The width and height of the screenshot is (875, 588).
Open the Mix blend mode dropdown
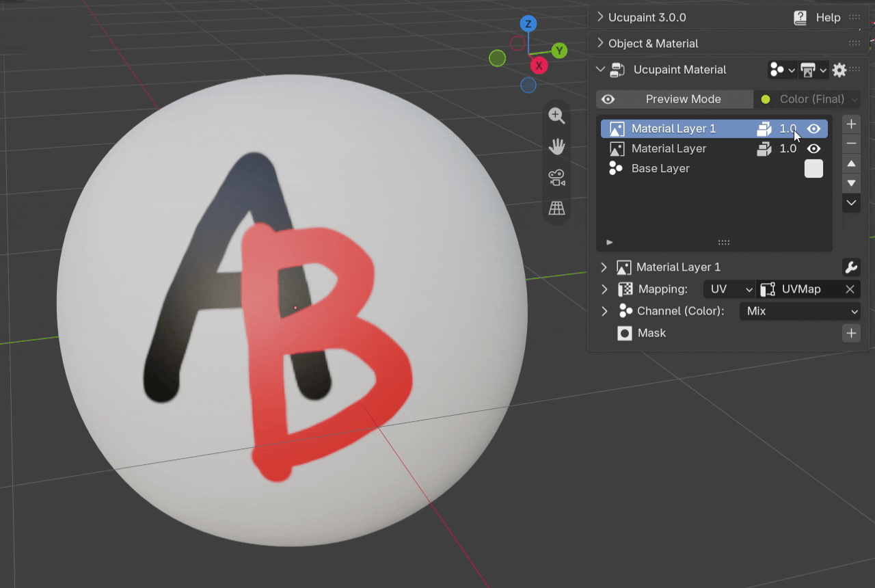[800, 311]
